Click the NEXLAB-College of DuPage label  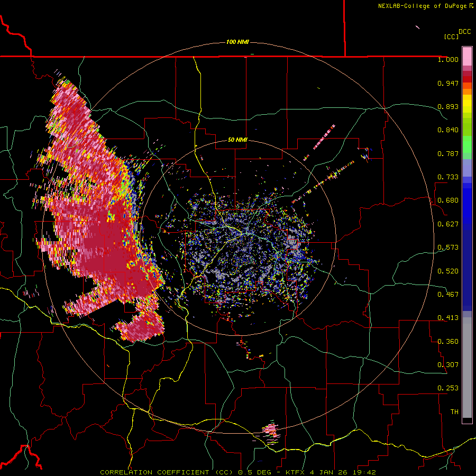pyautogui.click(x=423, y=6)
